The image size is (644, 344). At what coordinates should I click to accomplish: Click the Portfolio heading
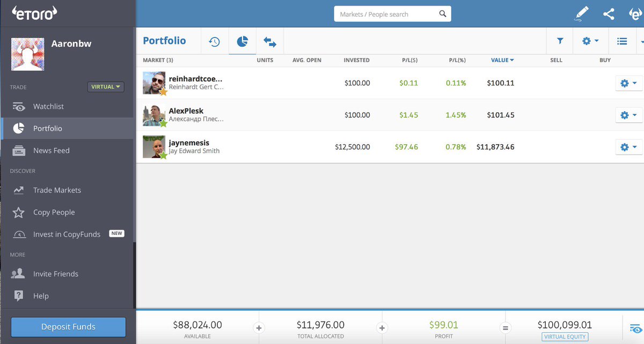click(x=164, y=41)
